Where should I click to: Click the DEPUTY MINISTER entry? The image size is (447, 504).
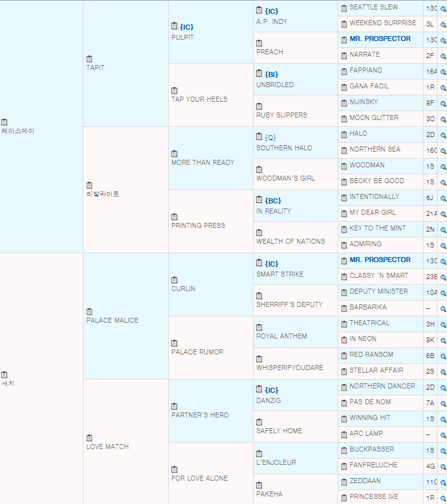coord(378,292)
